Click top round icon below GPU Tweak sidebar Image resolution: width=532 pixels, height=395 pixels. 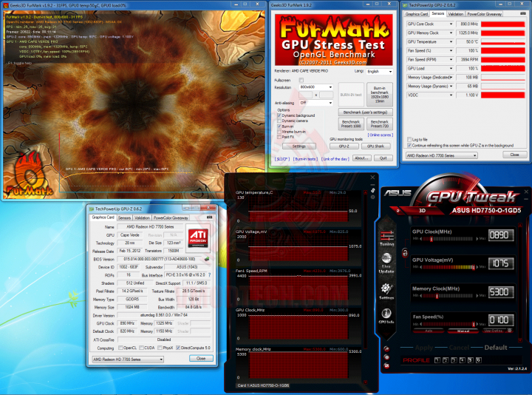click(x=386, y=349)
